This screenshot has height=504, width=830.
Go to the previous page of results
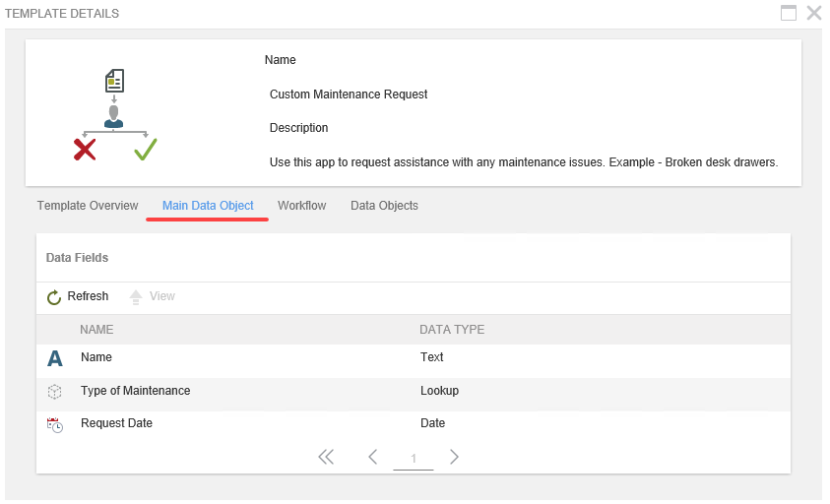(x=373, y=457)
